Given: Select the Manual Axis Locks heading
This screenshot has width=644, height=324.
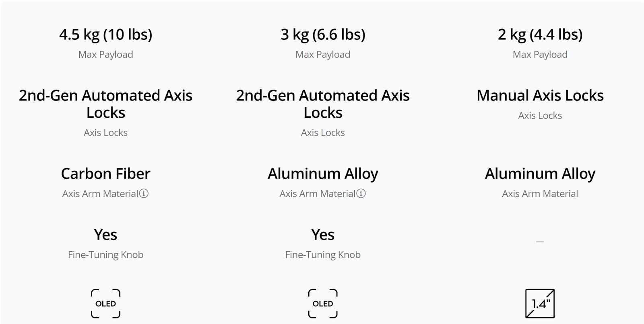Looking at the screenshot, I should click(x=540, y=96).
